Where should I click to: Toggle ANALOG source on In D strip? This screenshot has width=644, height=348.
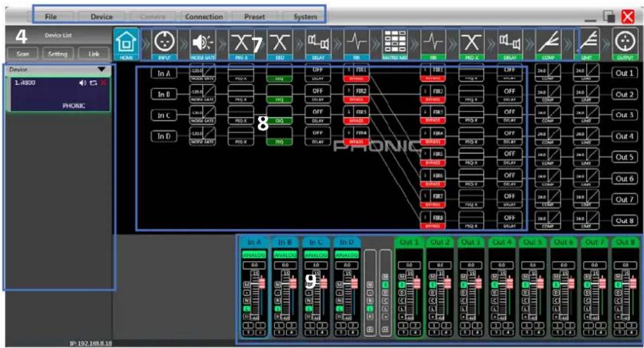point(347,255)
